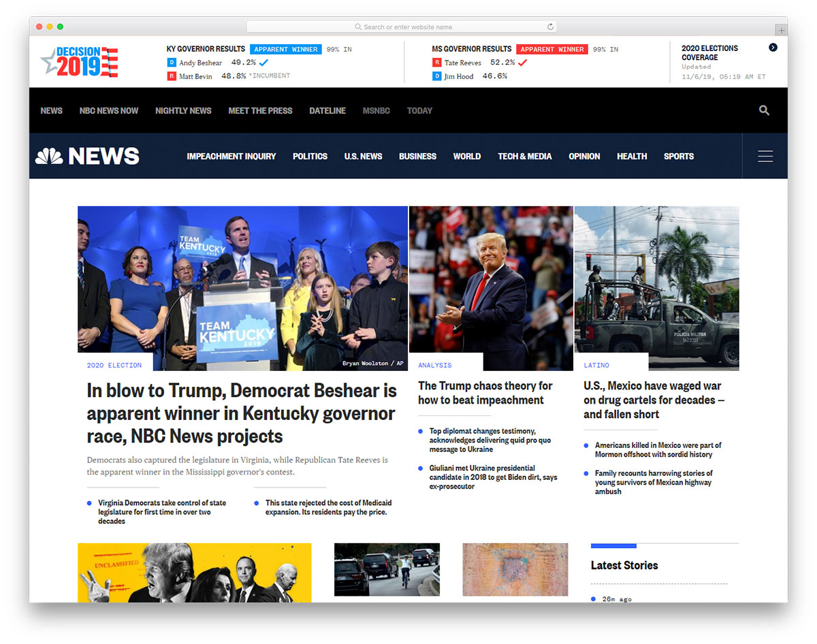
Task: Open IMPEACHMENT INQUIRY section
Action: [231, 156]
